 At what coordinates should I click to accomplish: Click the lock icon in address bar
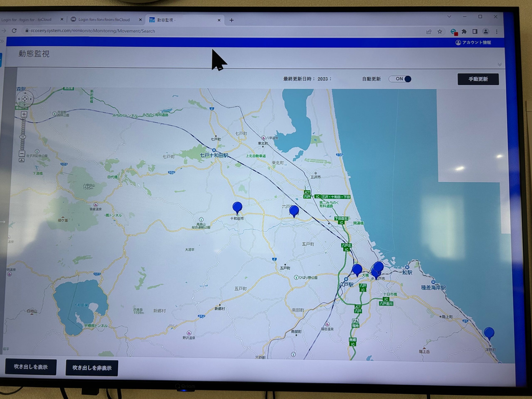click(27, 31)
